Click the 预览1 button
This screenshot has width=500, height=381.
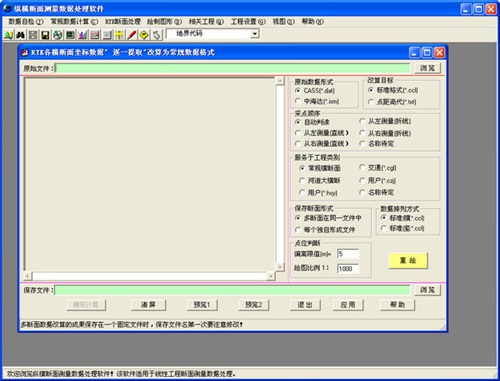202,305
